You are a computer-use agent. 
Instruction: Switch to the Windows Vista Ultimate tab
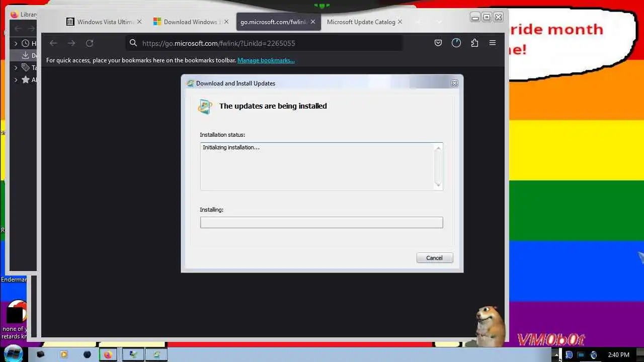click(x=105, y=22)
